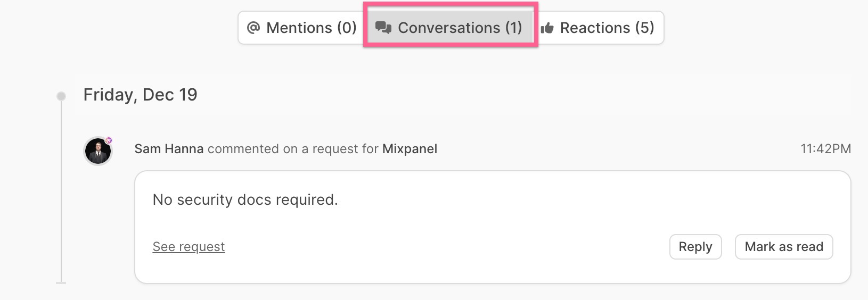Open the Mentions (0) tab
The width and height of the screenshot is (868, 300).
click(x=301, y=28)
